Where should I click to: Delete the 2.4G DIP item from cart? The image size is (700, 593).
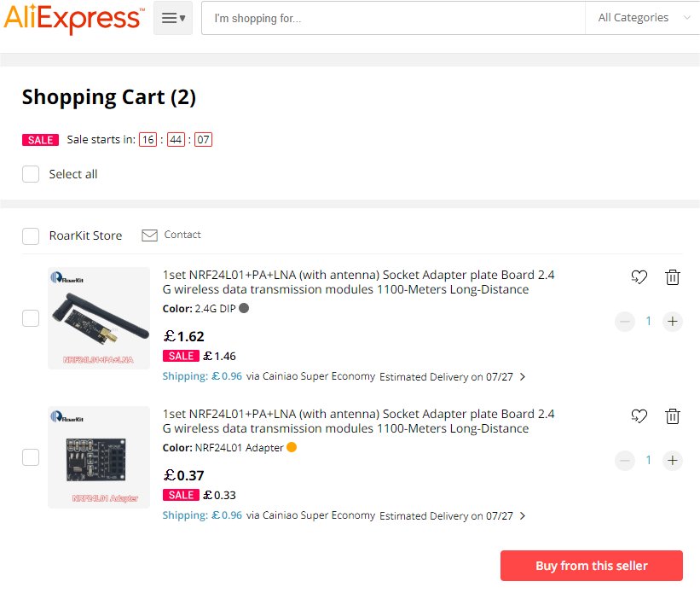pyautogui.click(x=673, y=276)
